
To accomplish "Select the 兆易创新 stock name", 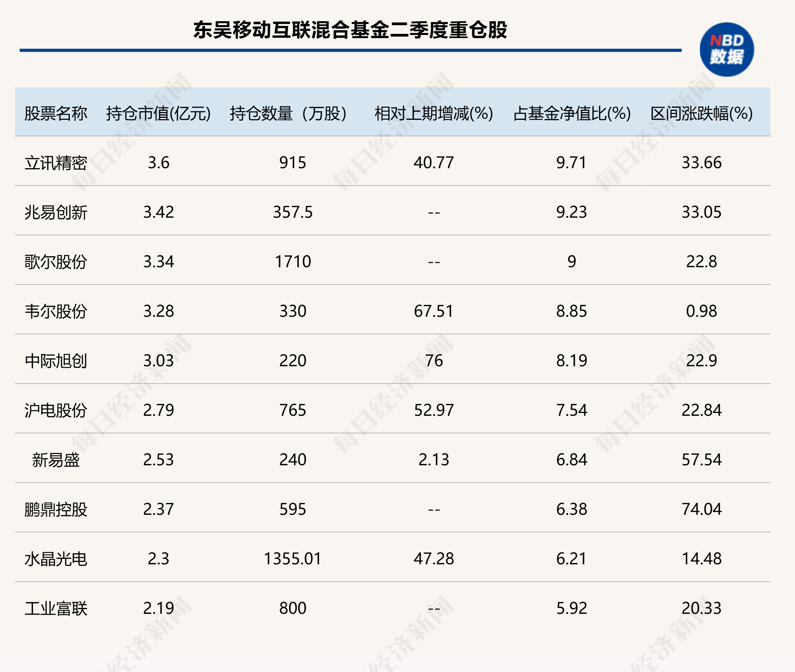I will (55, 212).
